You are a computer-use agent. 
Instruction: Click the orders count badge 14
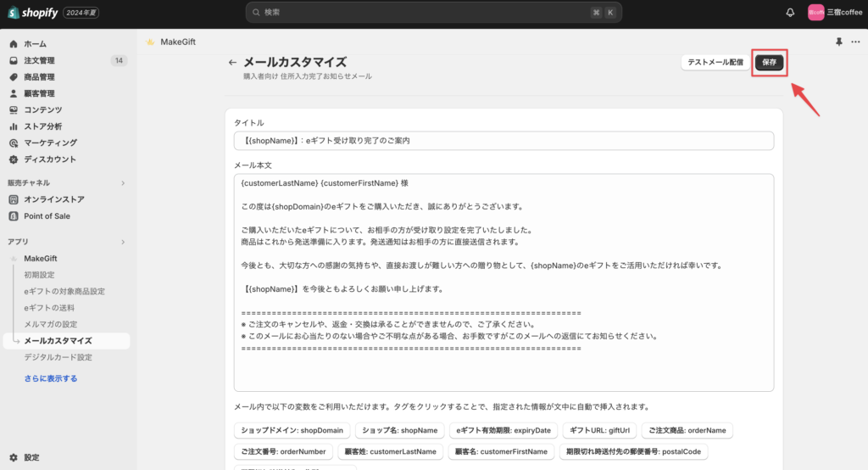click(x=119, y=60)
